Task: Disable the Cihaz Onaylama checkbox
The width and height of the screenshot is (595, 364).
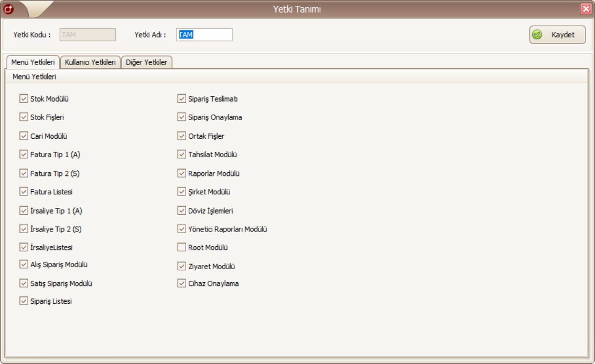Action: pos(182,284)
